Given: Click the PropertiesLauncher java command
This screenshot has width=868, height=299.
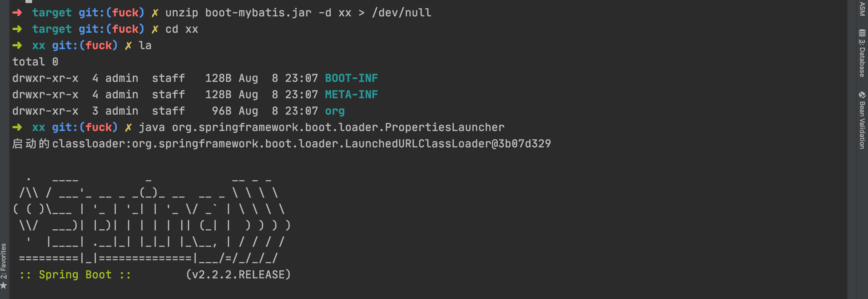Looking at the screenshot, I should [321, 128].
